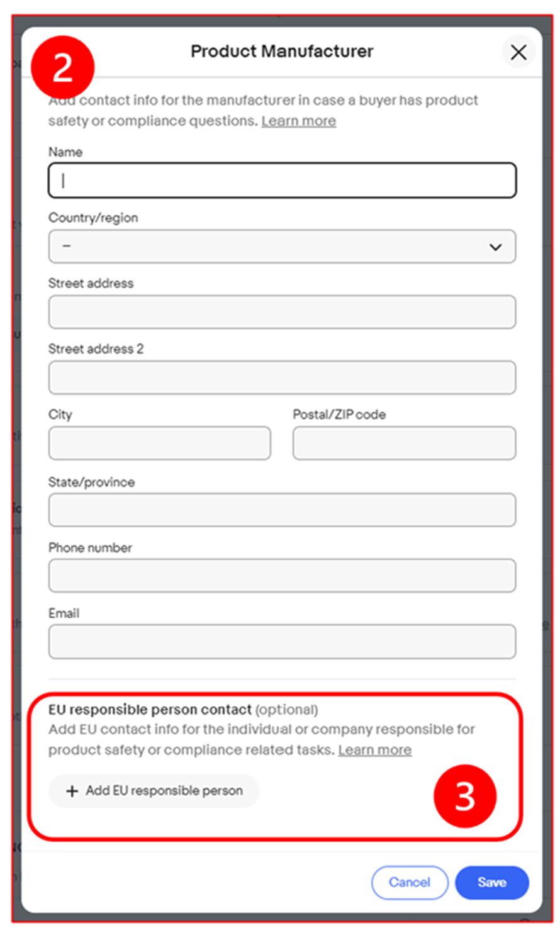Click the plus icon for adding EU person

pyautogui.click(x=72, y=791)
